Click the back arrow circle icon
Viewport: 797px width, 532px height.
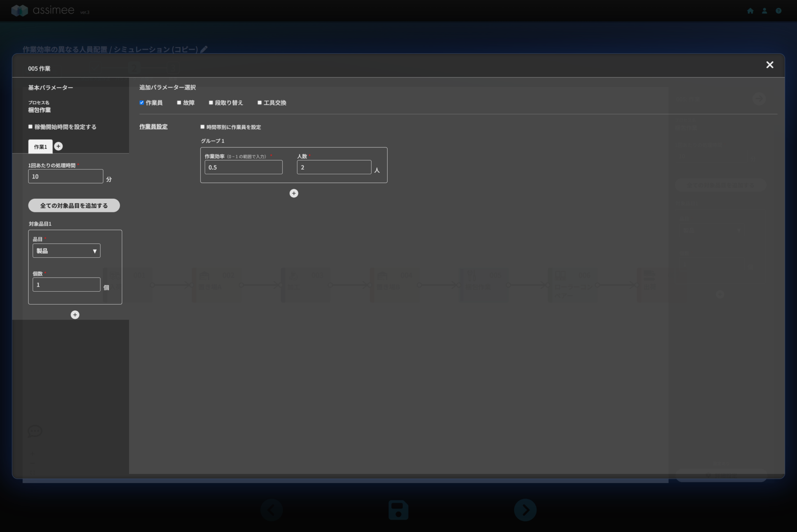tap(272, 510)
